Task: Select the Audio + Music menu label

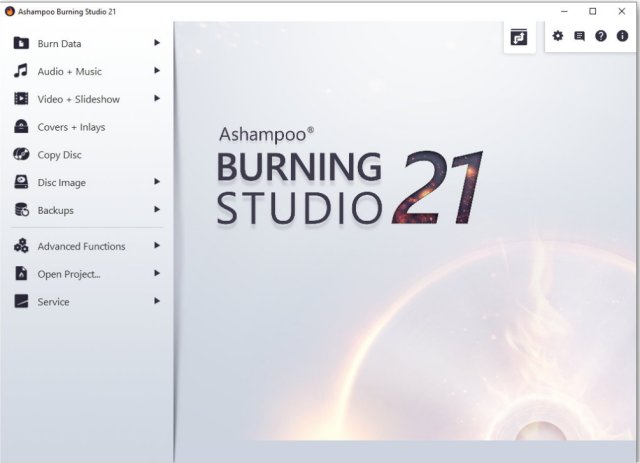Action: (69, 71)
